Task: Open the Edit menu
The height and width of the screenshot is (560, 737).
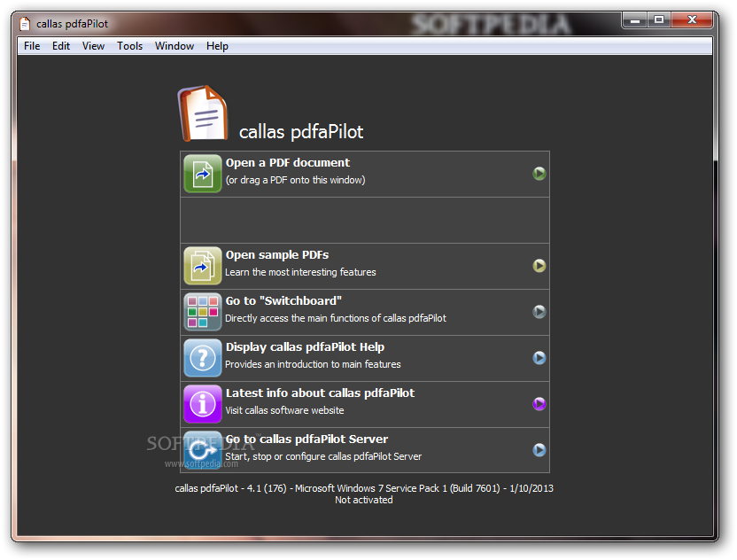Action: (61, 46)
